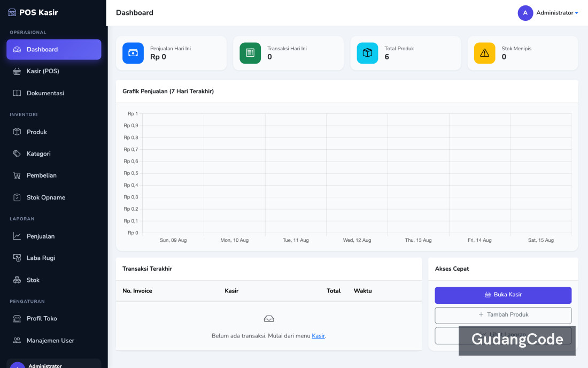
Task: Click the "Total" column header
Action: (x=334, y=291)
